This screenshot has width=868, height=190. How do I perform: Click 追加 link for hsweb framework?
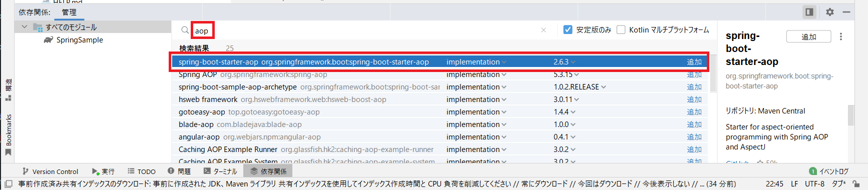(x=694, y=99)
